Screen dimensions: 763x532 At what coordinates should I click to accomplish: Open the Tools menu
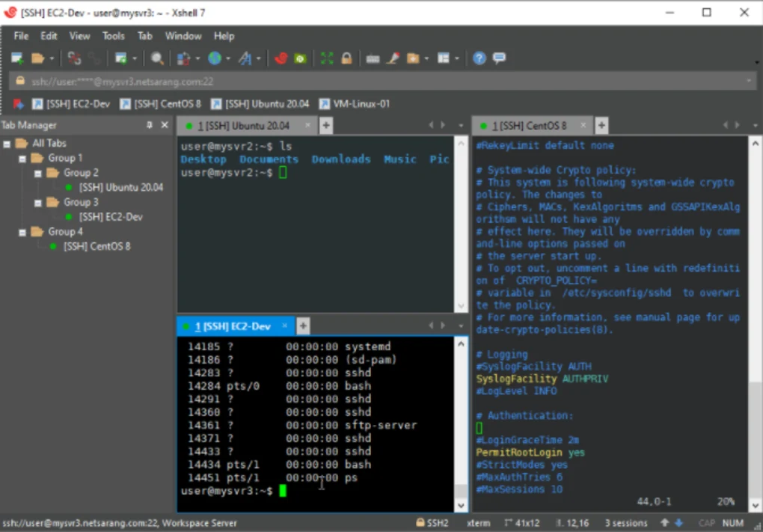(113, 36)
